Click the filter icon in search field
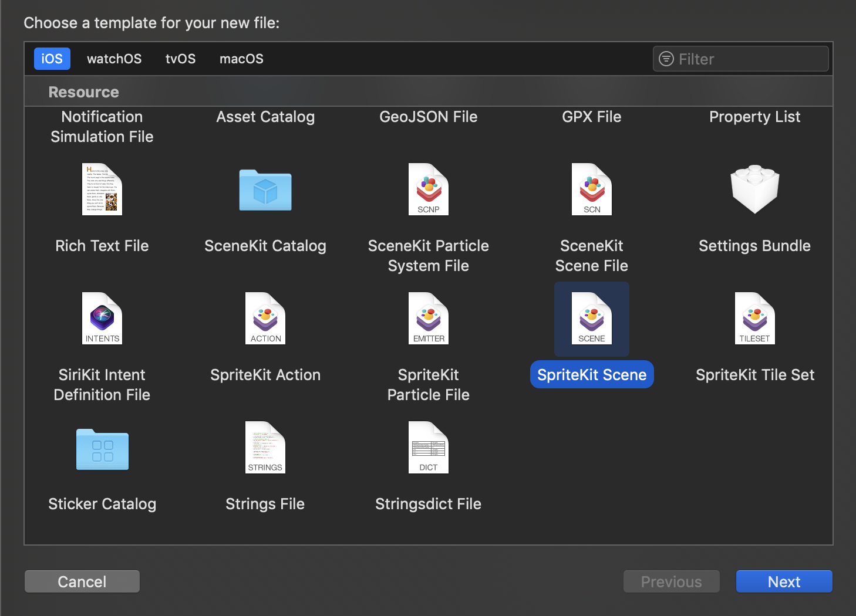This screenshot has height=616, width=856. tap(666, 59)
